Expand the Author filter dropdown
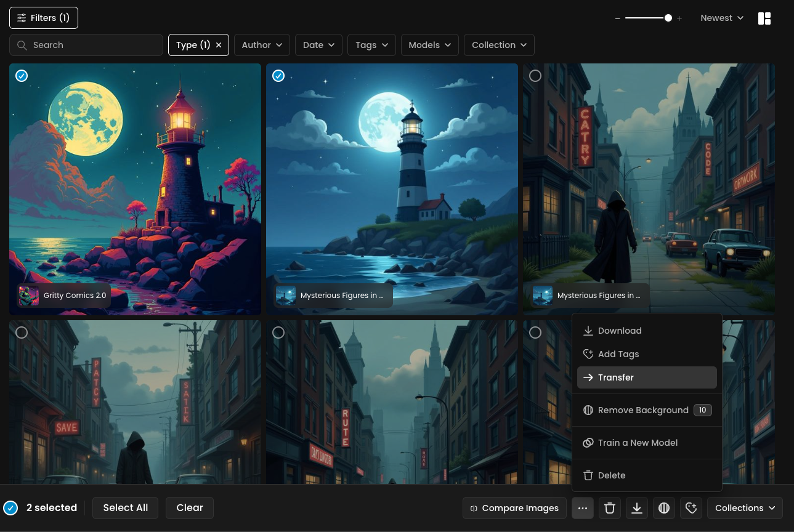 click(262, 45)
